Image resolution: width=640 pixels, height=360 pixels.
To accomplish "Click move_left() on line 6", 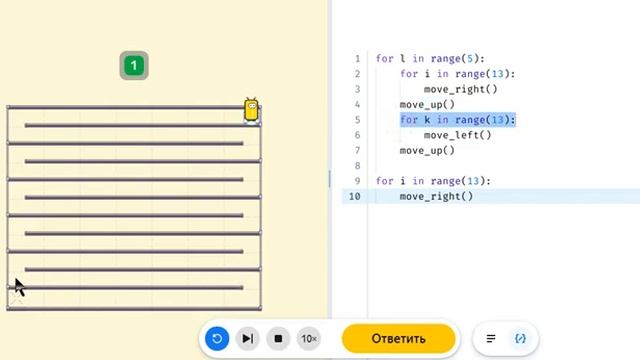I will click(x=457, y=135).
